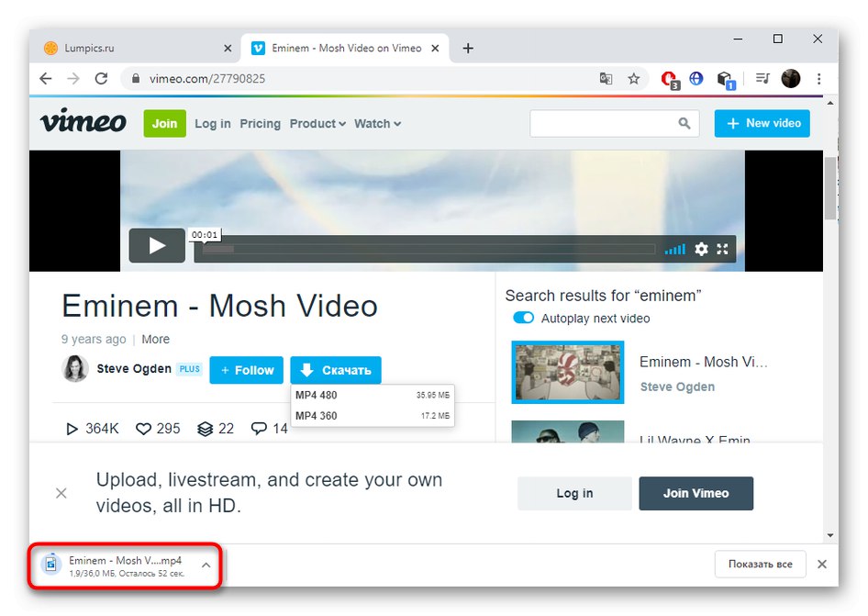Bookmark page with the star icon
Screen dimensions: 868x616
coord(634,79)
